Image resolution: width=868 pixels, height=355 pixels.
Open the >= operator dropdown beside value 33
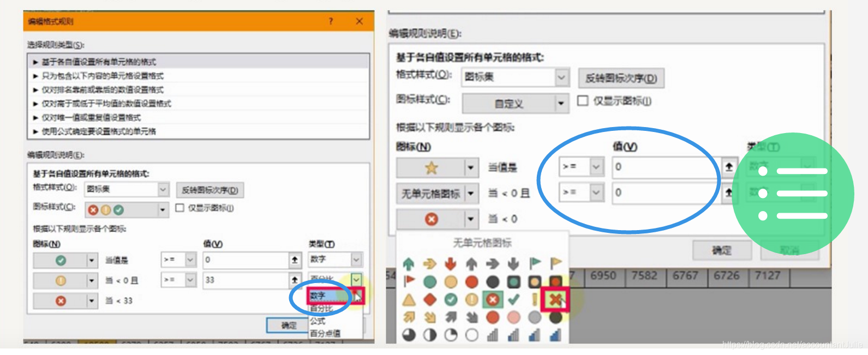pos(190,280)
